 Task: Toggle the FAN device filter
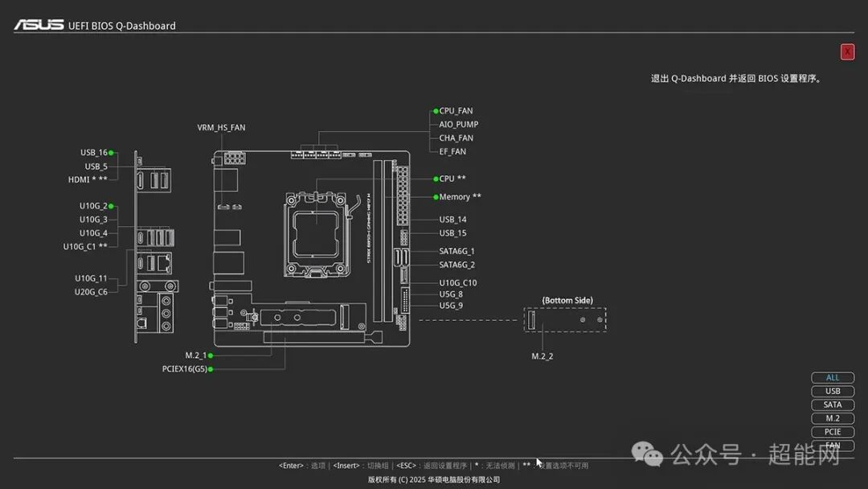833,446
